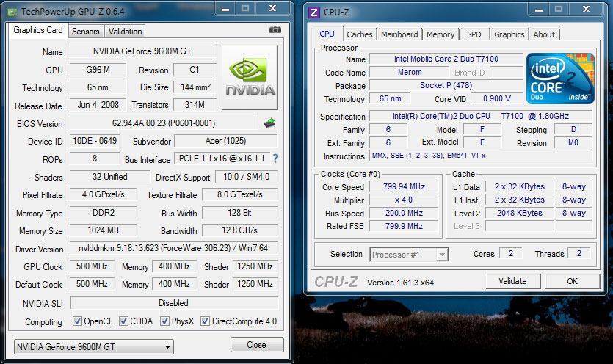This screenshot has width=613, height=364.
Task: Click the camera screenshot icon in GPU-Z
Action: coord(275,30)
